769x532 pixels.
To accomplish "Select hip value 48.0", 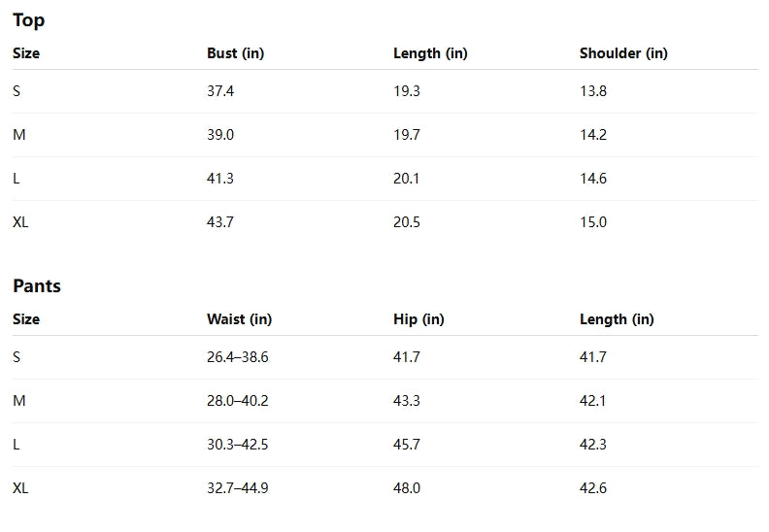I will [407, 488].
